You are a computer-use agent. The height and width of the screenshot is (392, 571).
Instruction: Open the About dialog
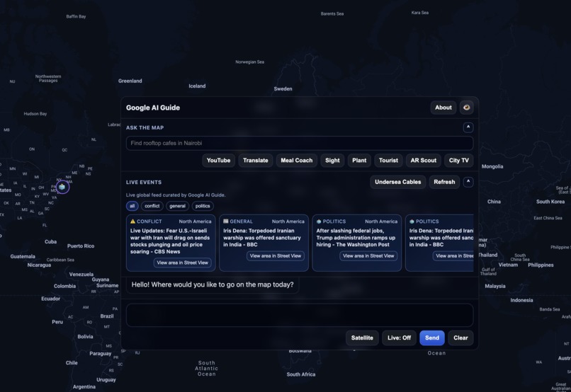pyautogui.click(x=443, y=108)
